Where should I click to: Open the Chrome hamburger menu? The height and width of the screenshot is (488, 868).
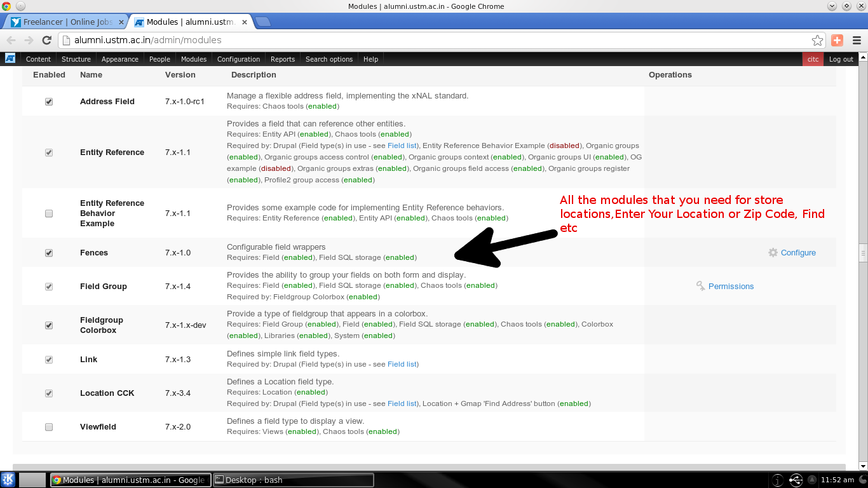coord(856,40)
